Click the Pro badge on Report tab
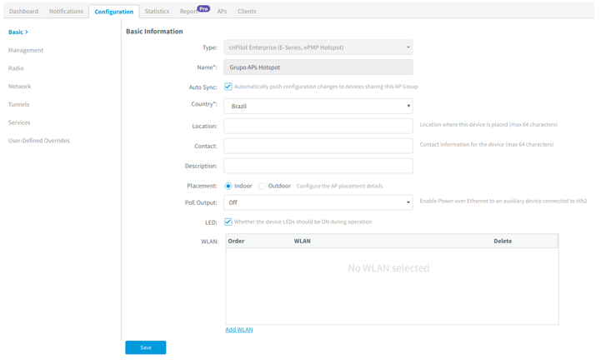601x364 pixels. (203, 8)
